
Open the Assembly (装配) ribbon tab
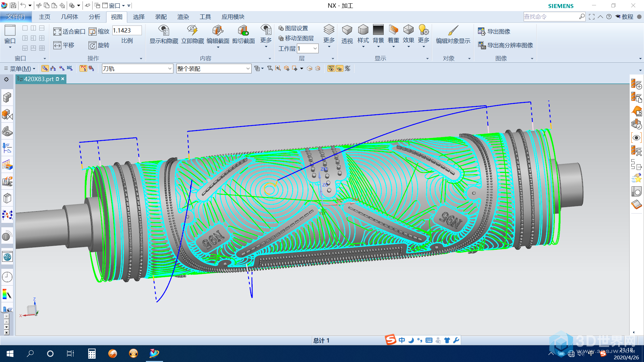(161, 17)
